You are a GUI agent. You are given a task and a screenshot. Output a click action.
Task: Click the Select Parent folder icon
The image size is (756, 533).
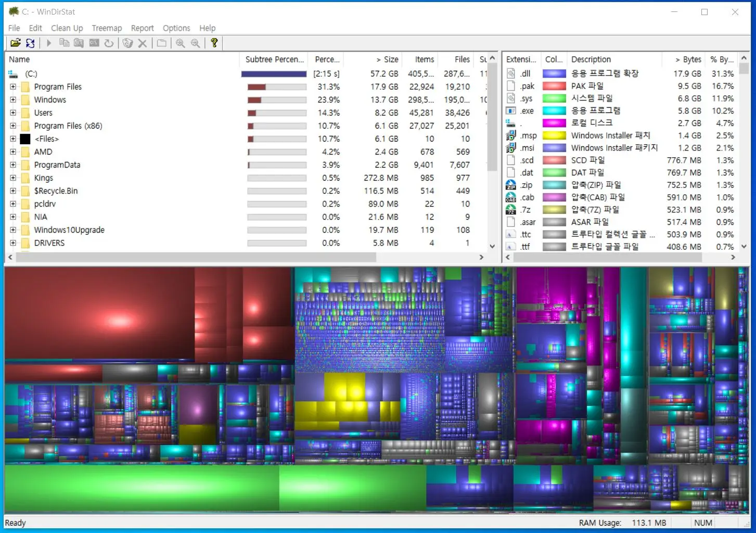click(x=162, y=43)
